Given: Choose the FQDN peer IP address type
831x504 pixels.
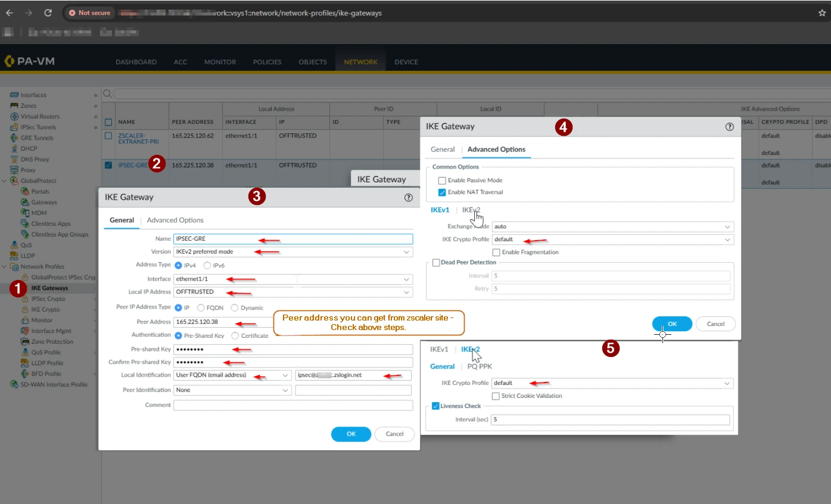Looking at the screenshot, I should 201,307.
